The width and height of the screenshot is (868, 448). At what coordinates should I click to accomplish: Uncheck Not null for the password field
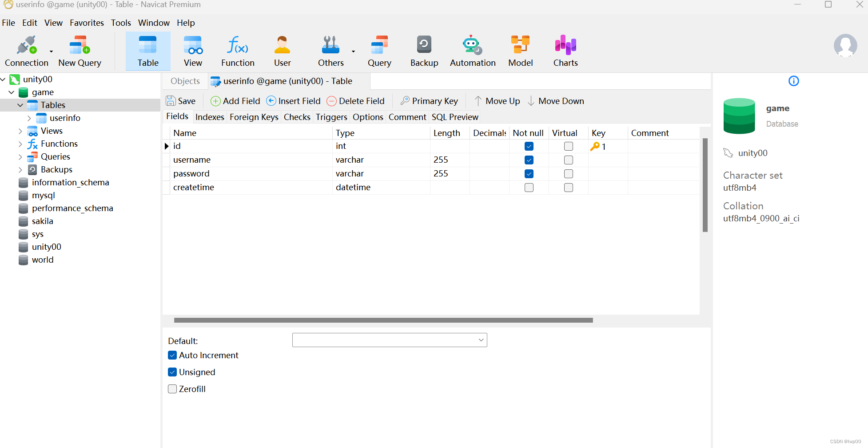coord(529,173)
